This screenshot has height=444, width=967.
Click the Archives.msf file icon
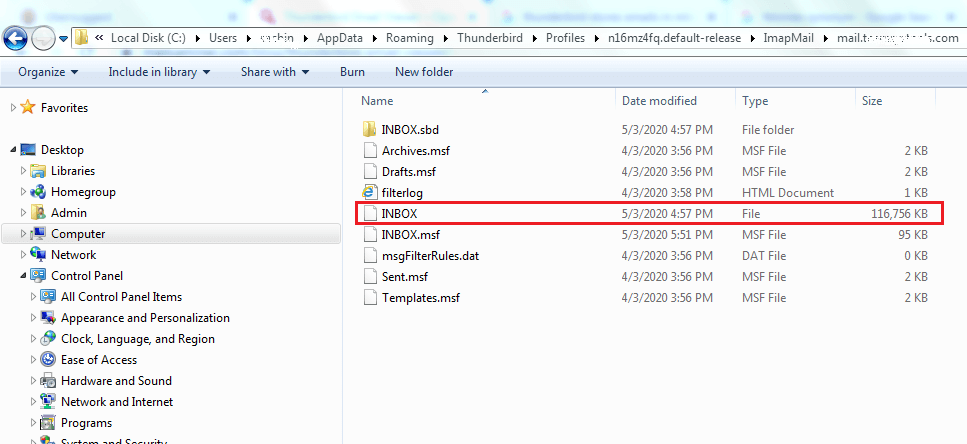(x=369, y=150)
